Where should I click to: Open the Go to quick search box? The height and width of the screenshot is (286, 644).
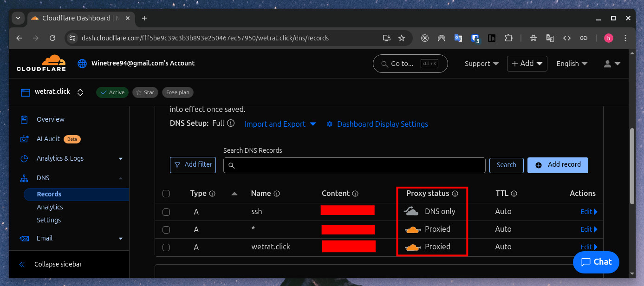(x=410, y=64)
